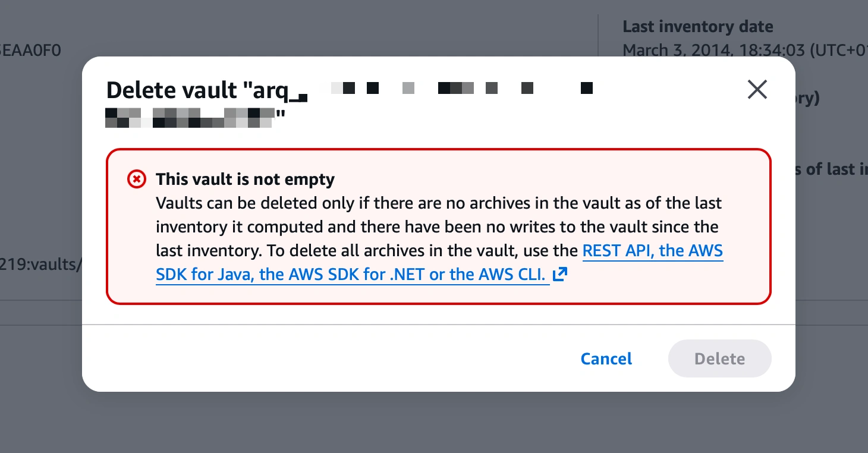Click the partial "ory)" text beside the dialog
868x453 pixels.
click(807, 98)
